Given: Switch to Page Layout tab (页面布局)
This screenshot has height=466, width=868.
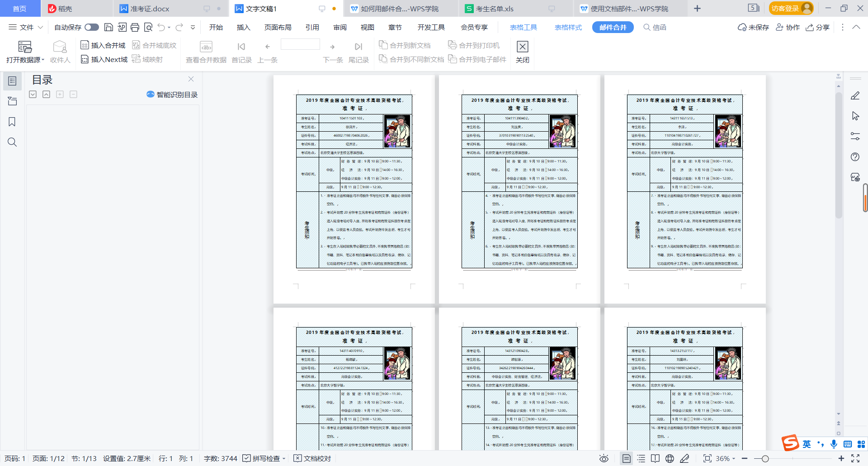Looking at the screenshot, I should [278, 27].
